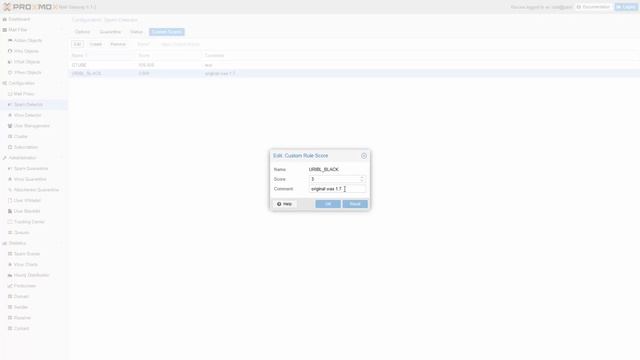Open Virus Quarantine under Administration
Image resolution: width=640 pixels, height=360 pixels.
(30, 179)
